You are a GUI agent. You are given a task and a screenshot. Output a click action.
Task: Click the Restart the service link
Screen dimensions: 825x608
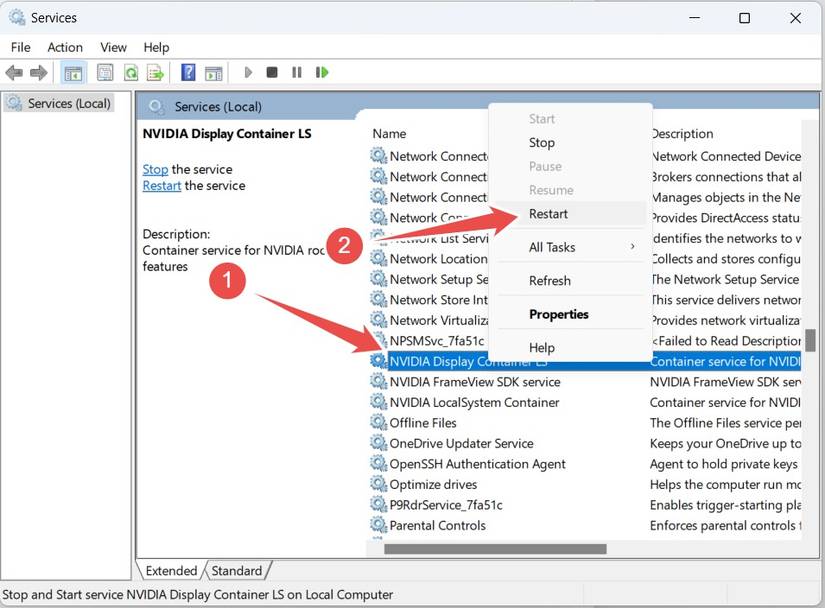pos(161,185)
